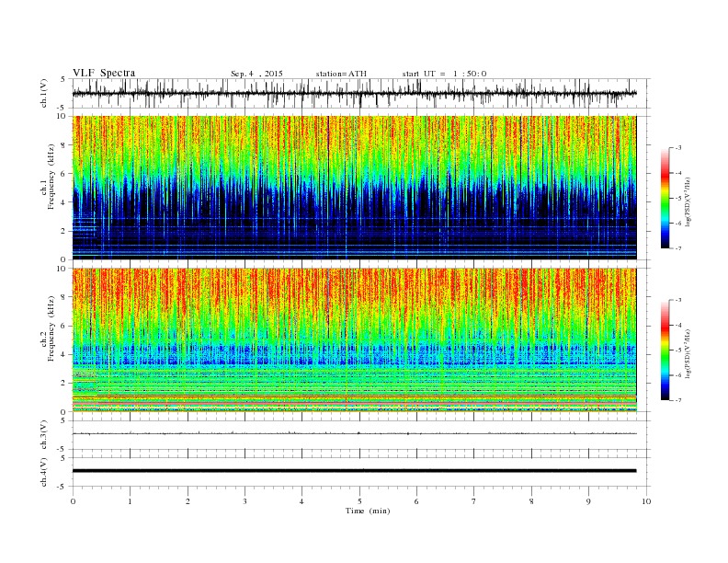Image resolution: width=728 pixels, height=563 pixels.
Task: Click the ch.1 spectrogram color scale bar
Action: [x=665, y=199]
